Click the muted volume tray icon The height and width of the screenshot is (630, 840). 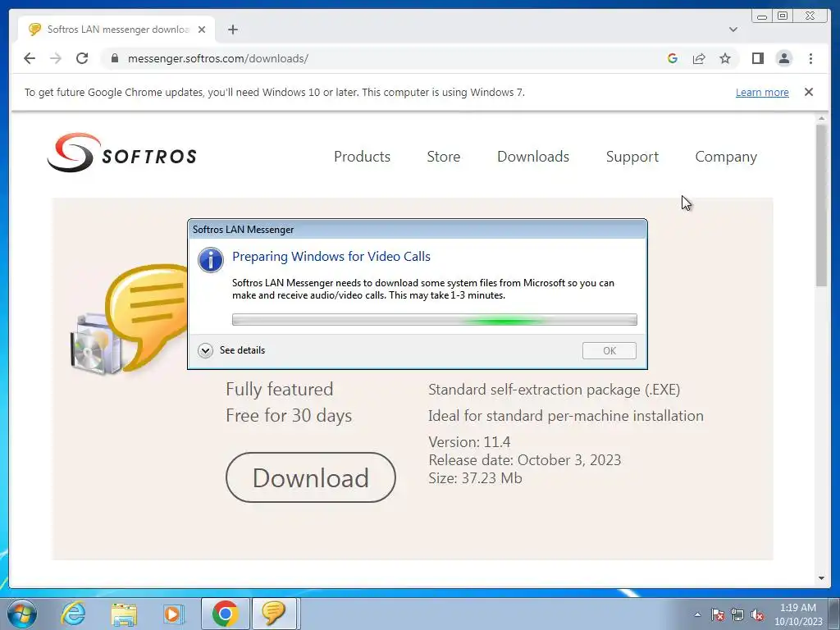757,614
